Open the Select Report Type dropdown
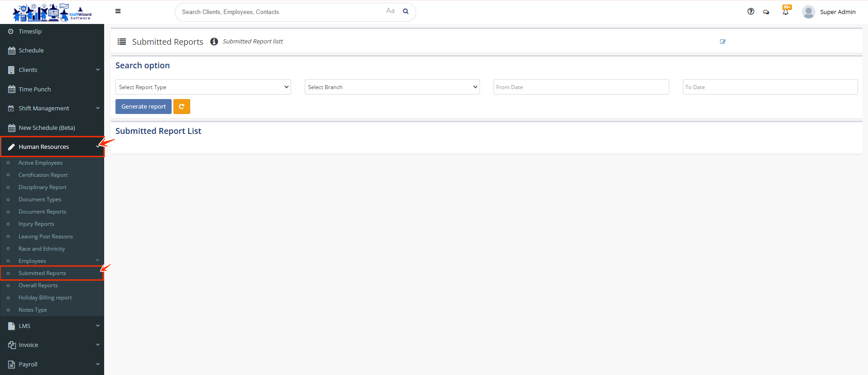The height and width of the screenshot is (375, 868). (x=203, y=87)
